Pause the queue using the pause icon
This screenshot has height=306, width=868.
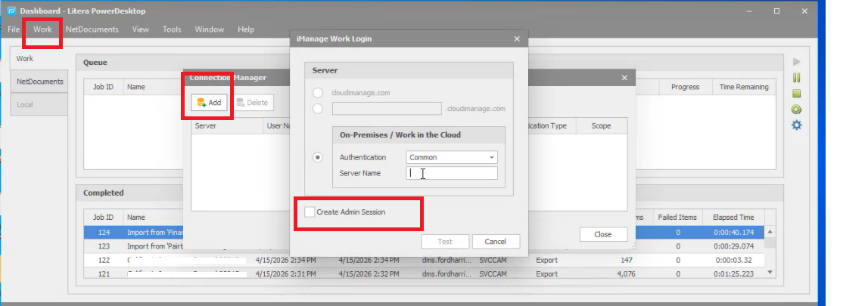[797, 77]
